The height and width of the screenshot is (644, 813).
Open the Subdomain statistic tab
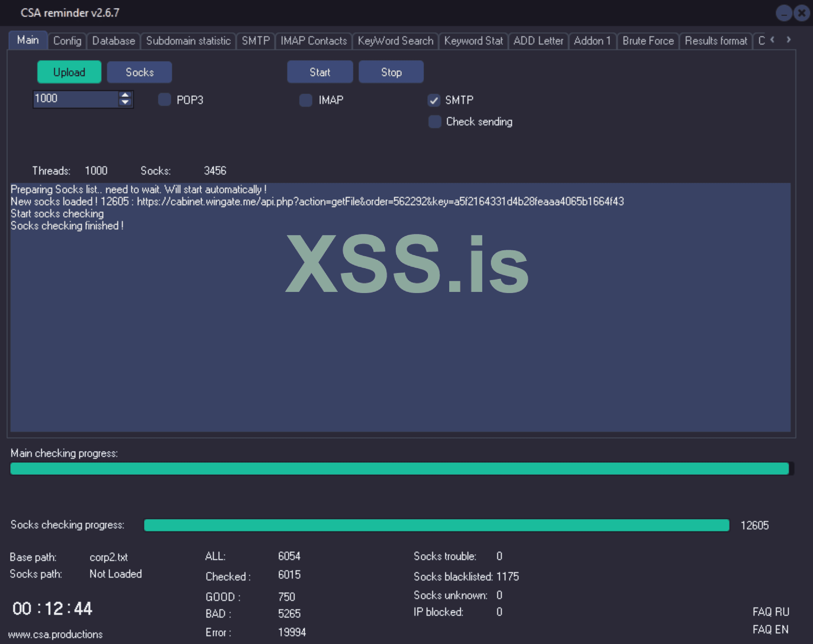[188, 41]
